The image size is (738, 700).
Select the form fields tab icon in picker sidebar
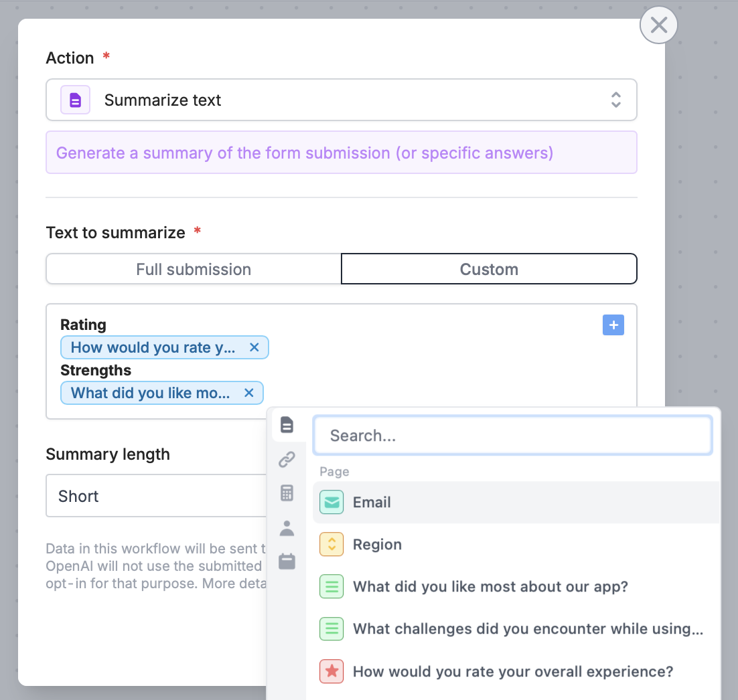287,425
